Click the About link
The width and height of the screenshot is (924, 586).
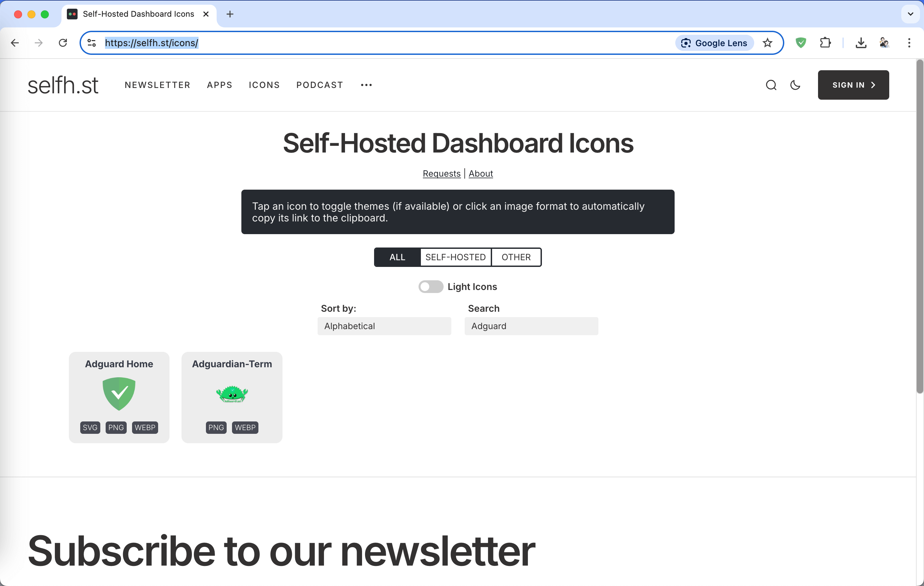pos(481,173)
